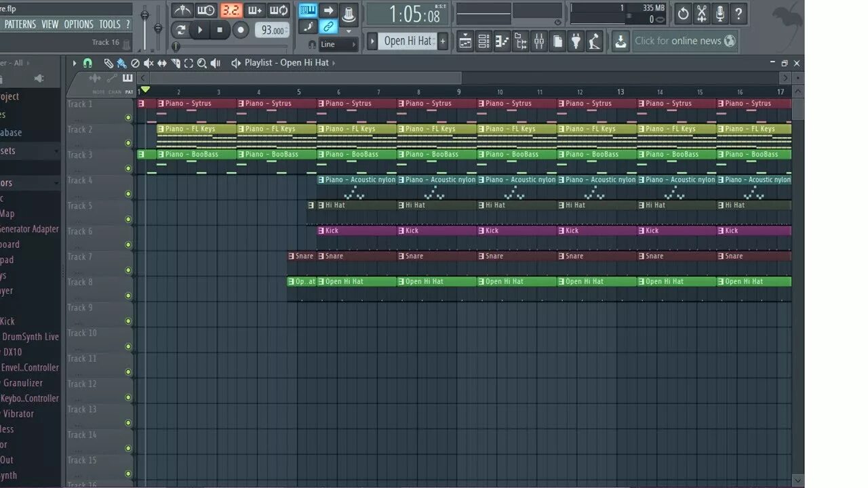Image resolution: width=868 pixels, height=488 pixels.
Task: Click the download content library icon
Action: 620,41
